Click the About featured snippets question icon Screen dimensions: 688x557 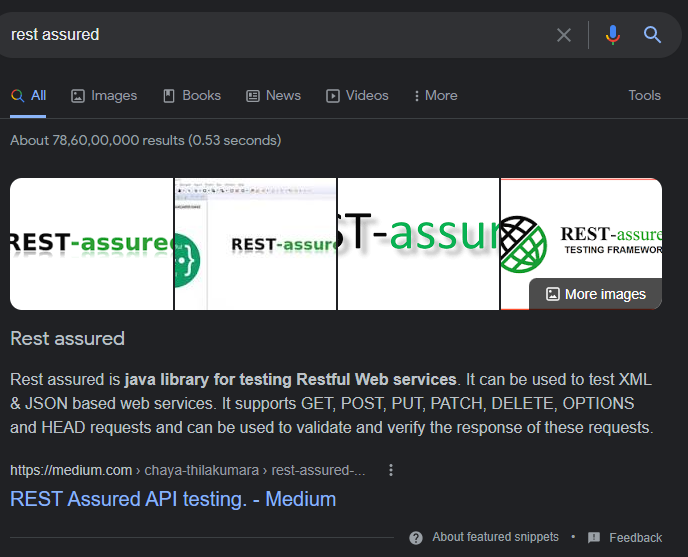pyautogui.click(x=416, y=537)
